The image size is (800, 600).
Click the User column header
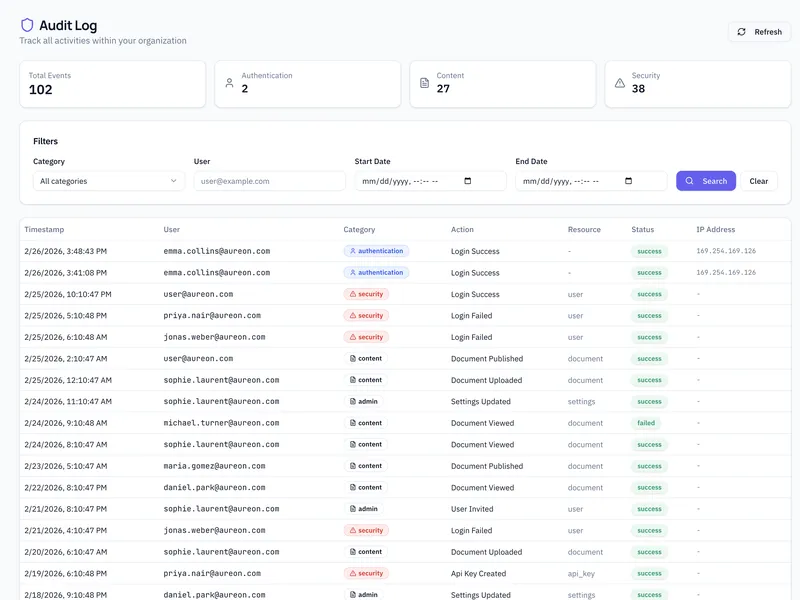pos(171,230)
